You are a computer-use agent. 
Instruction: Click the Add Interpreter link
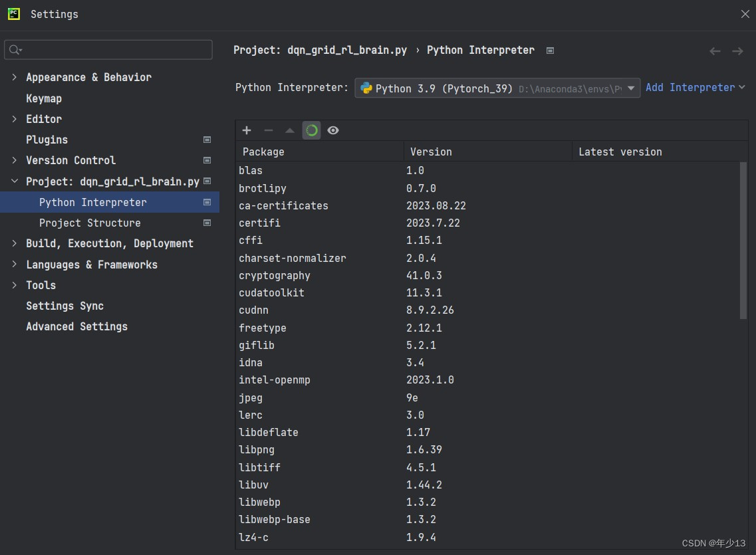[690, 87]
